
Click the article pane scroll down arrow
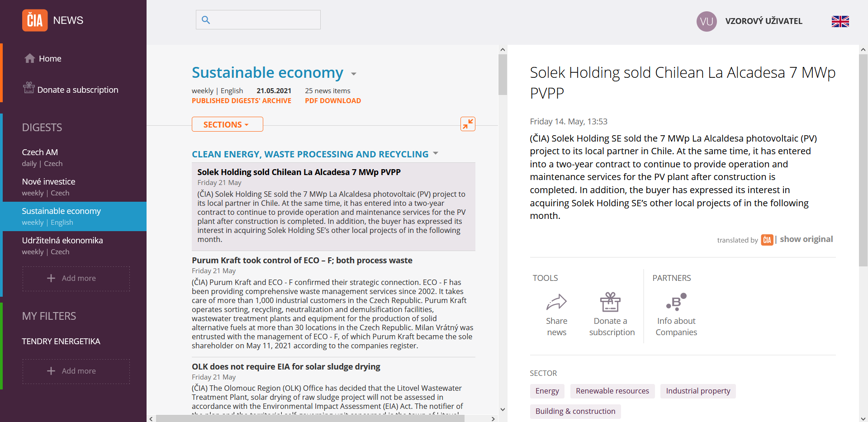[863, 418]
